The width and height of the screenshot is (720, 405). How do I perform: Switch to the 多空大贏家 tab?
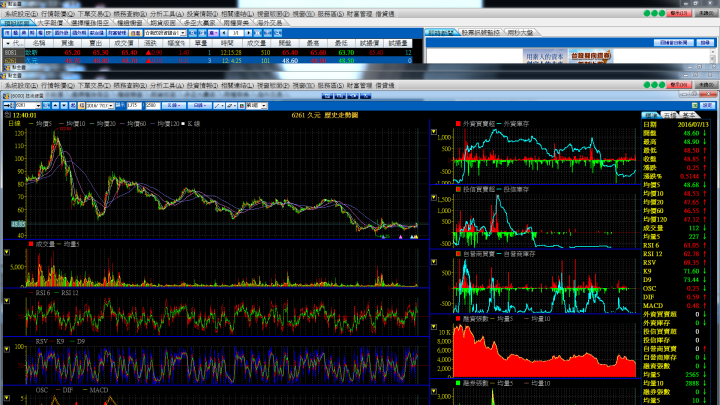coord(199,22)
